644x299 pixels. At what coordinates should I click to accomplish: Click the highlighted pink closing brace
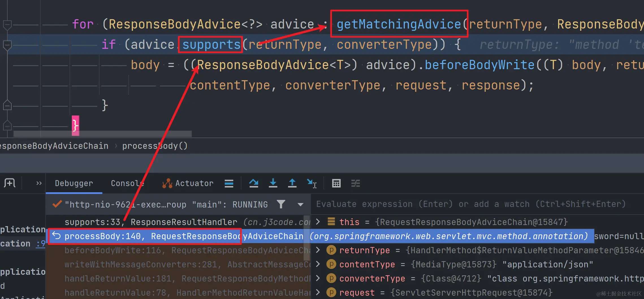pos(75,125)
